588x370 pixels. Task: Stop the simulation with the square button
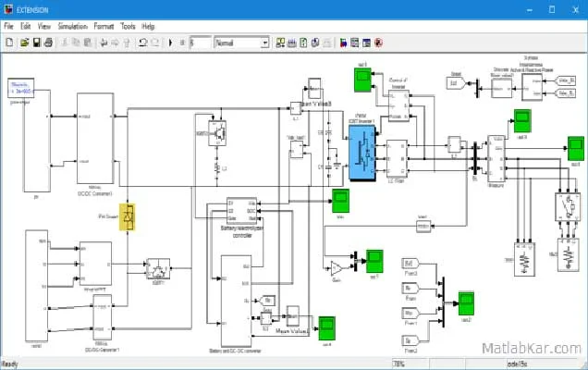tap(182, 43)
